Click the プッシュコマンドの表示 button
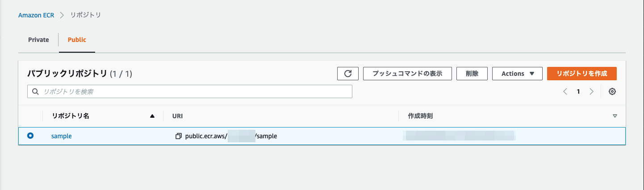 [407, 74]
